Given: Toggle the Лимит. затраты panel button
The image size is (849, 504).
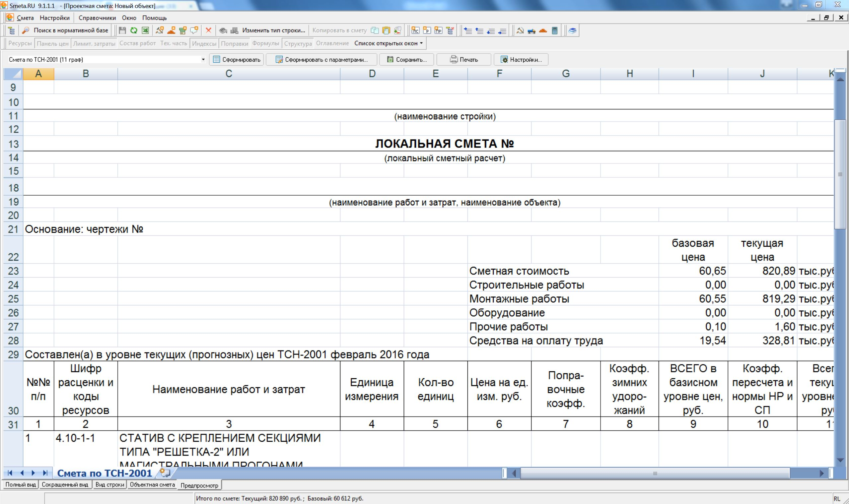Looking at the screenshot, I should click(94, 43).
